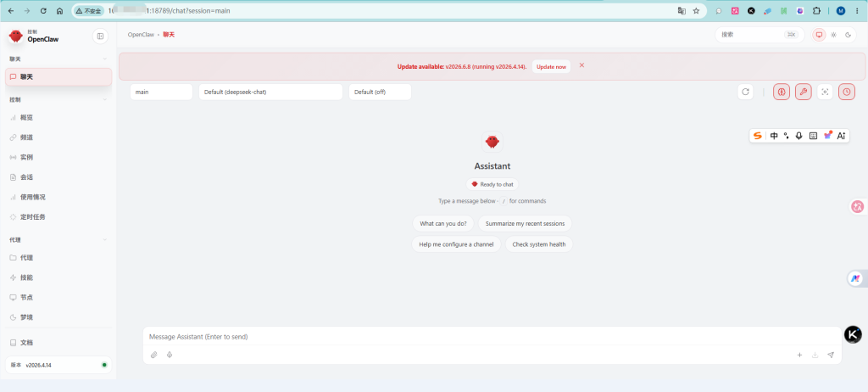The height and width of the screenshot is (392, 868).
Task: Click the Message Assistant text field
Action: click(x=492, y=337)
